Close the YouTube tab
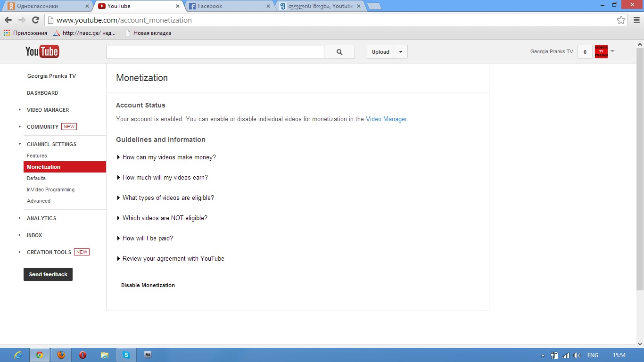Viewport: 644px width, 362px height. 178,6
